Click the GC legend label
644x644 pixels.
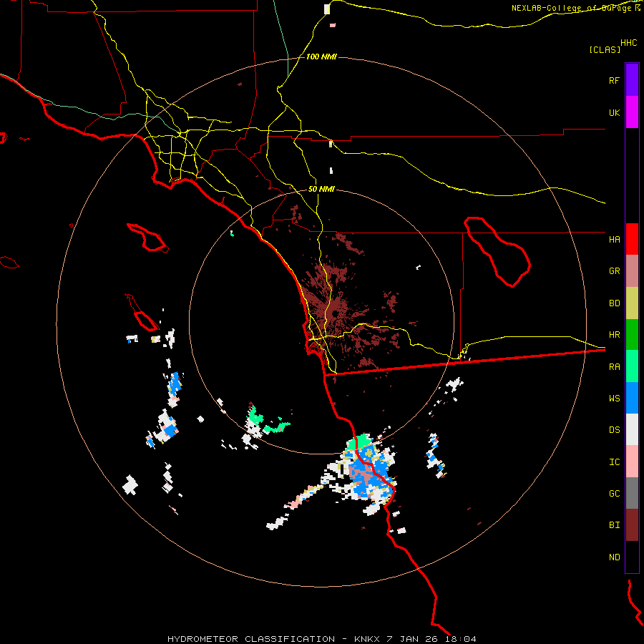click(614, 494)
